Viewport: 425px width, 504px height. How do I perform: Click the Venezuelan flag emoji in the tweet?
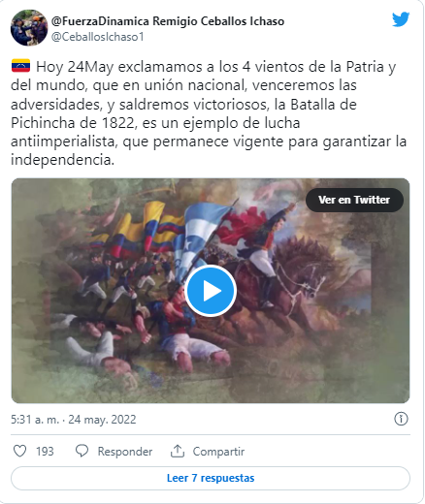coord(20,66)
